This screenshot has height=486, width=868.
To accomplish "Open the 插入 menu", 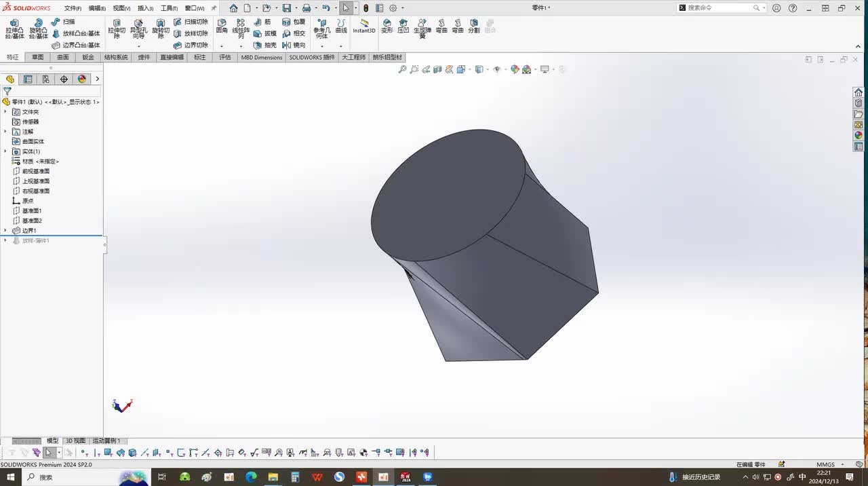I will coord(145,8).
